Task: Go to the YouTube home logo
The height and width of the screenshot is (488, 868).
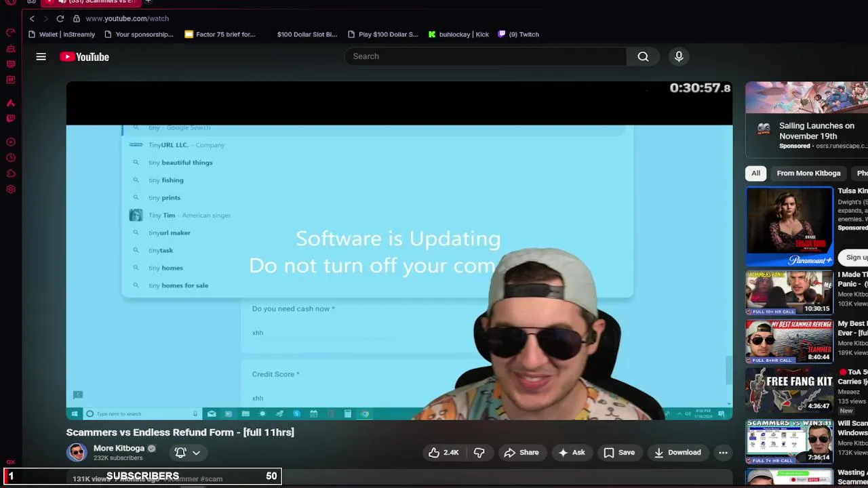Action: coord(84,57)
